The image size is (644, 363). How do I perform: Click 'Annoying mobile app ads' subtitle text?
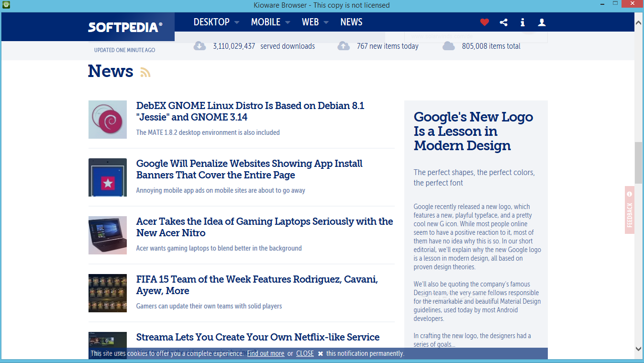click(x=221, y=190)
